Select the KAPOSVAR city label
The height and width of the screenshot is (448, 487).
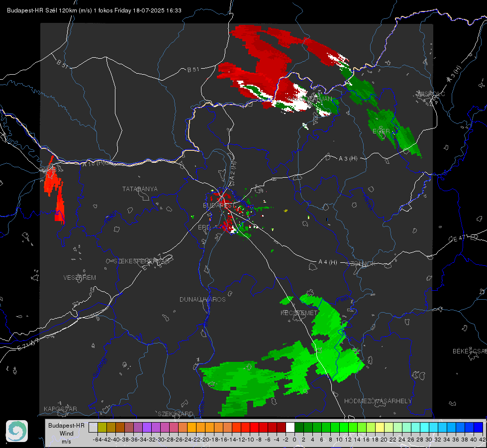point(60,409)
